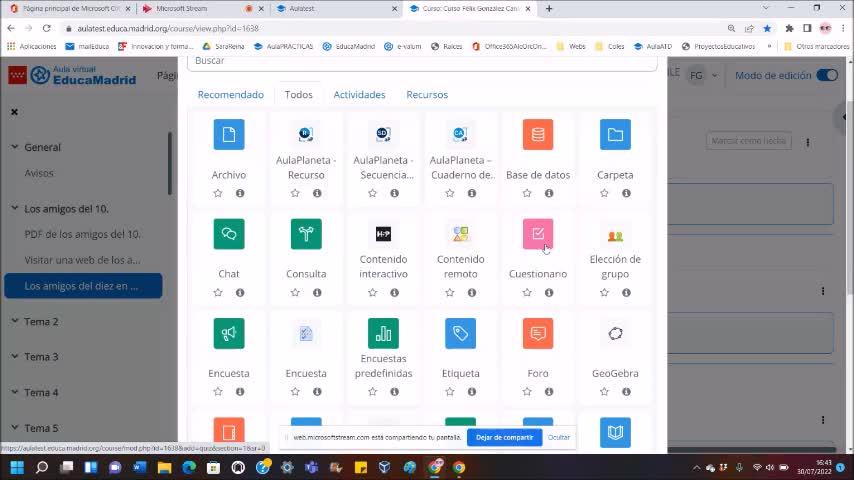The width and height of the screenshot is (854, 480).
Task: Add Contenido interactivo H5P activity
Action: coord(383,234)
